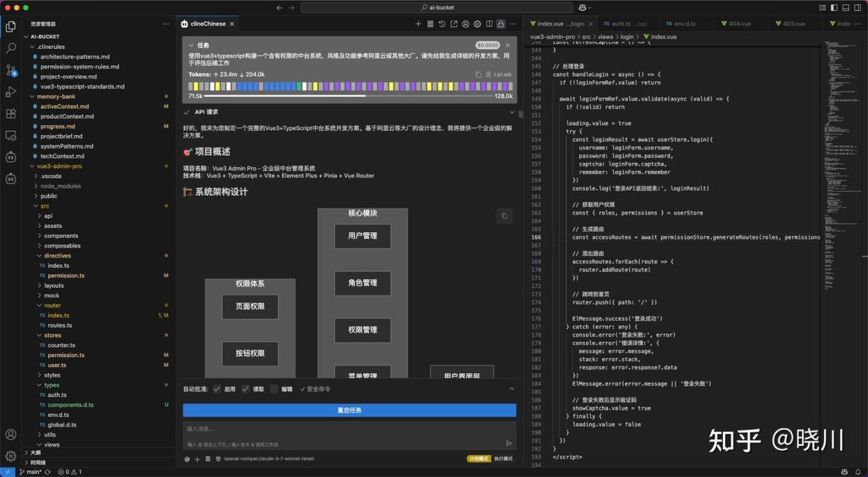Toggle the 安全命令 auto-approve option
The image size is (868, 477).
[315, 389]
